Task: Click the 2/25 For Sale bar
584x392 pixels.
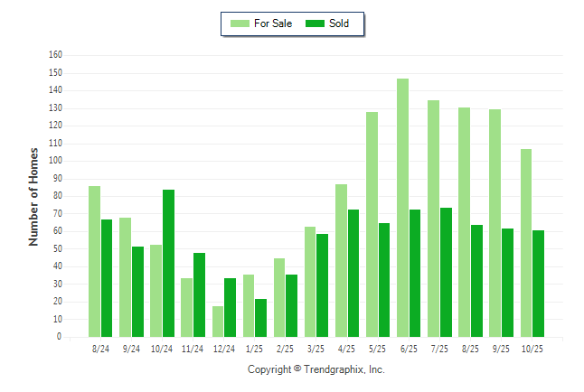Action: 279,297
